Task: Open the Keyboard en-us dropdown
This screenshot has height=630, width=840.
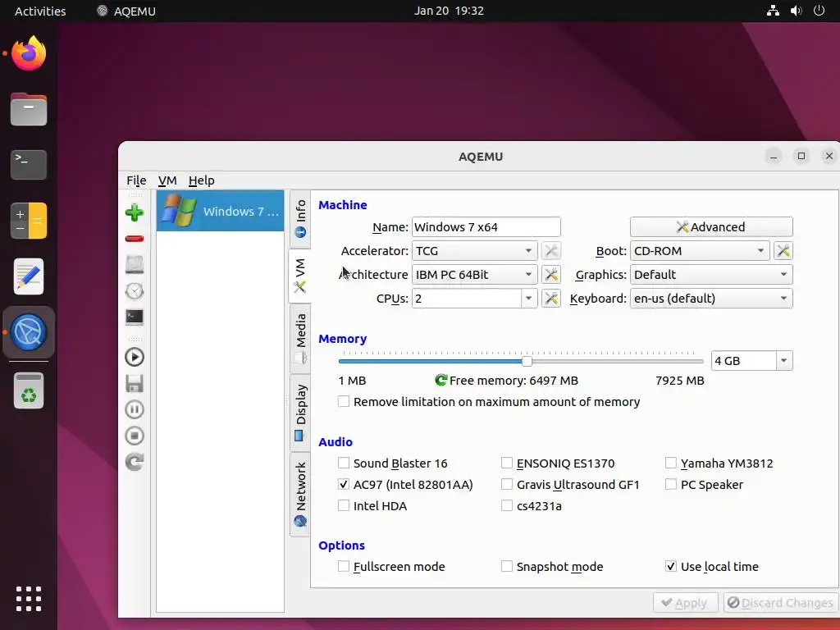Action: click(x=711, y=299)
